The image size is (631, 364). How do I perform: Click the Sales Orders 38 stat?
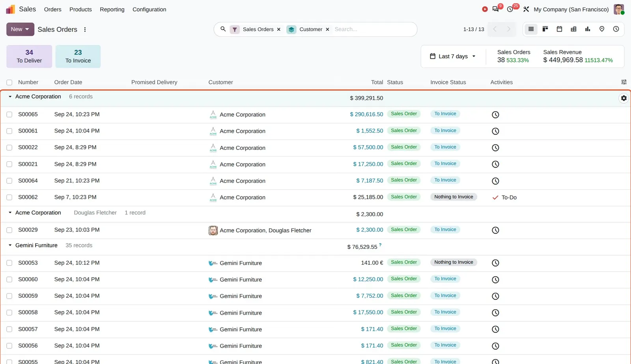tap(513, 56)
